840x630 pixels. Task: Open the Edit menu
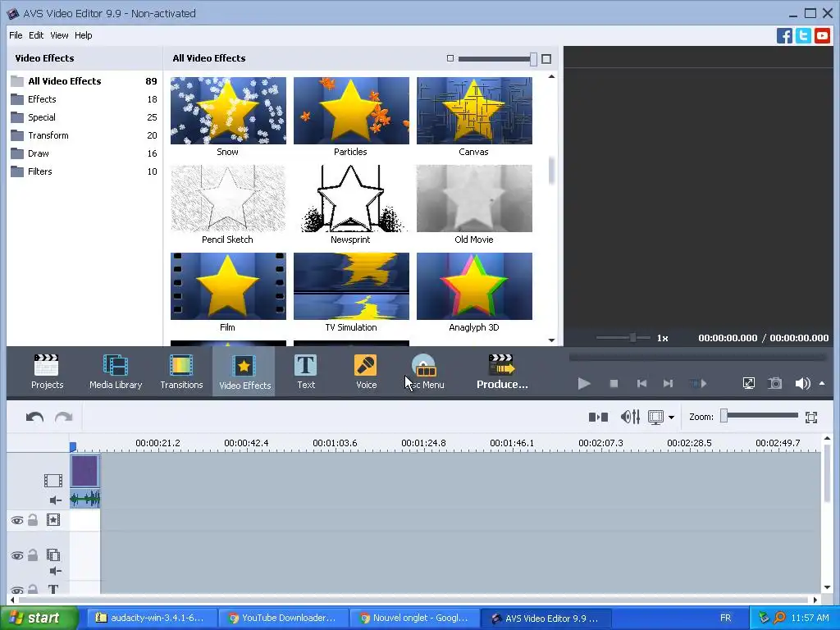[36, 35]
